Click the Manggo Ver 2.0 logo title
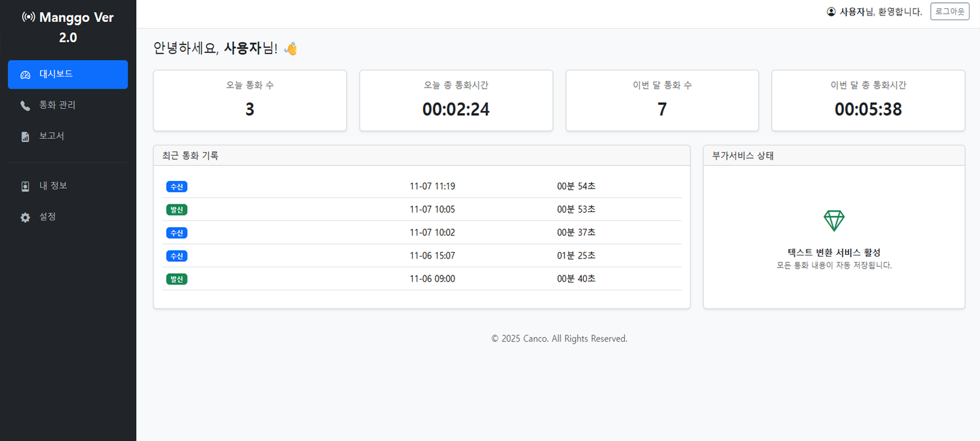 coord(68,27)
